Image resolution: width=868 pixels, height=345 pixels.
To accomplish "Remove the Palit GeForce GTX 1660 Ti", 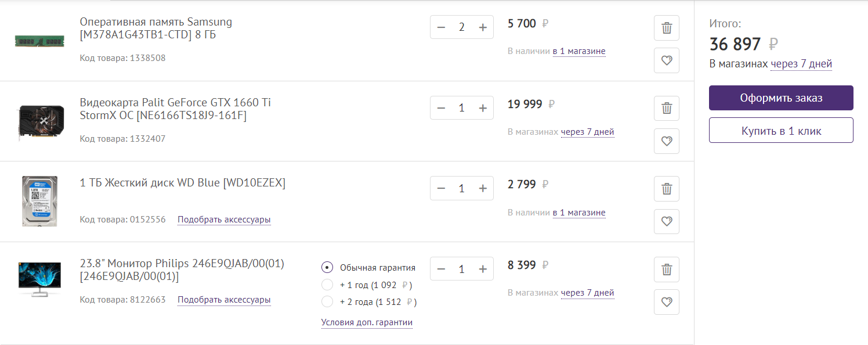I will coord(667,108).
